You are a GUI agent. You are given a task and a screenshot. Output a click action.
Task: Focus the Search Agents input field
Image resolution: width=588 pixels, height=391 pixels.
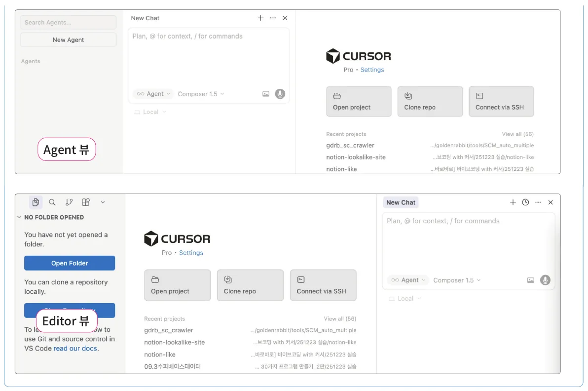68,23
